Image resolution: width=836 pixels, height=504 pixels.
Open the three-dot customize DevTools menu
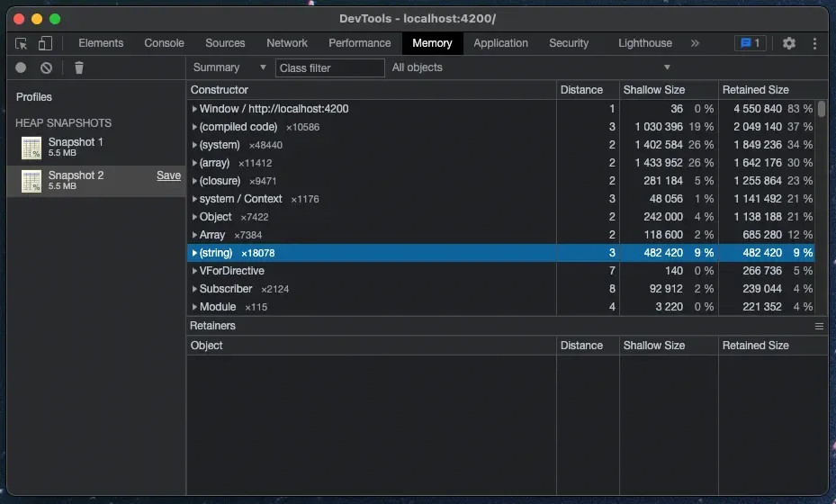814,43
